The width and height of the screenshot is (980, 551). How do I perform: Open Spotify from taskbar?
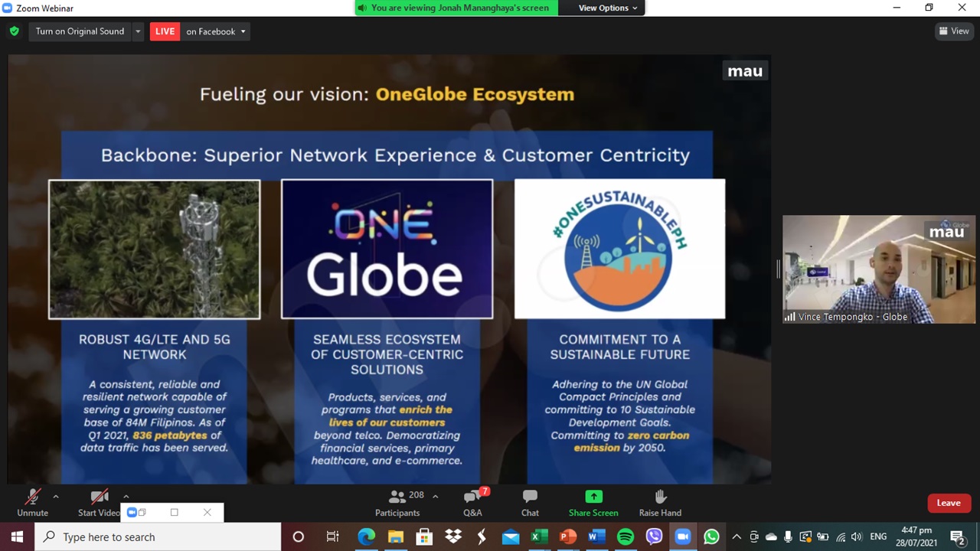point(626,536)
